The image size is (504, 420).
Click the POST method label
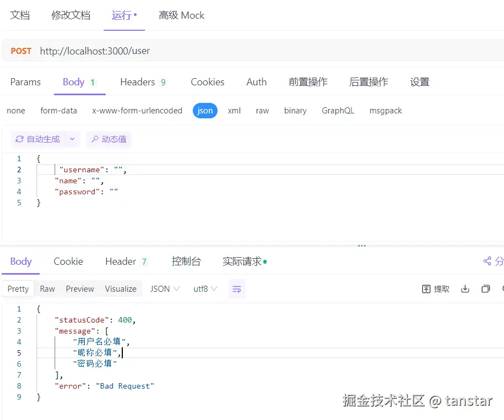[21, 51]
